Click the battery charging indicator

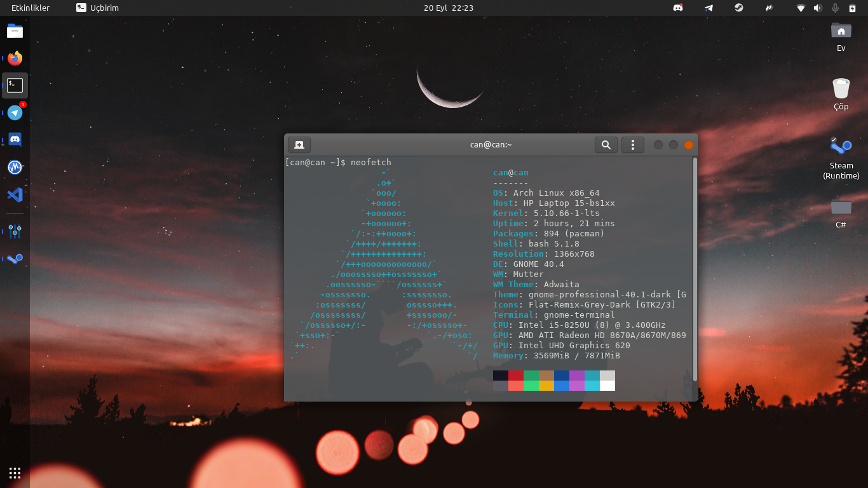(x=852, y=8)
